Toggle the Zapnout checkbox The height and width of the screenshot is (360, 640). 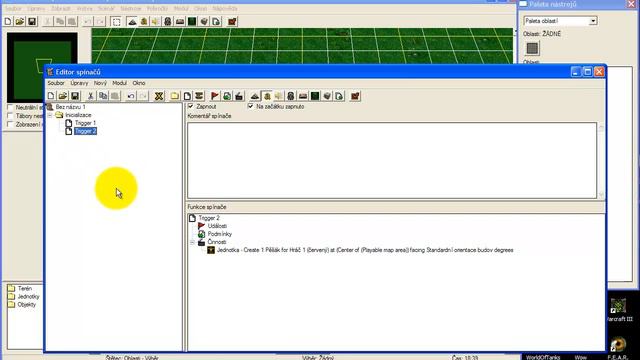191,106
